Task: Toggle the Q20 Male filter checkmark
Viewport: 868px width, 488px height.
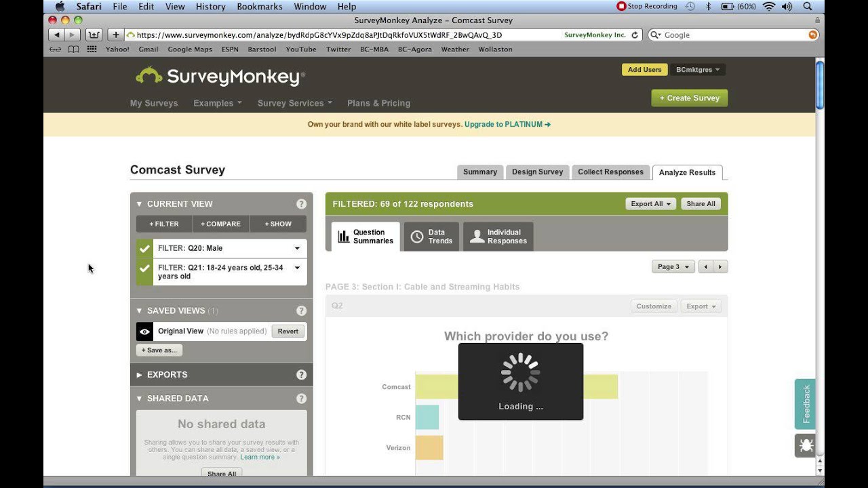Action: [144, 249]
